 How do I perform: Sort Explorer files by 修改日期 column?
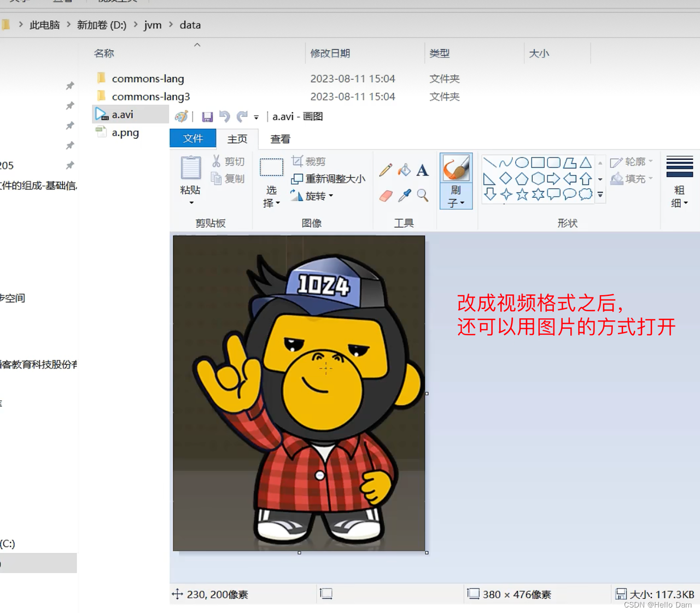point(330,53)
